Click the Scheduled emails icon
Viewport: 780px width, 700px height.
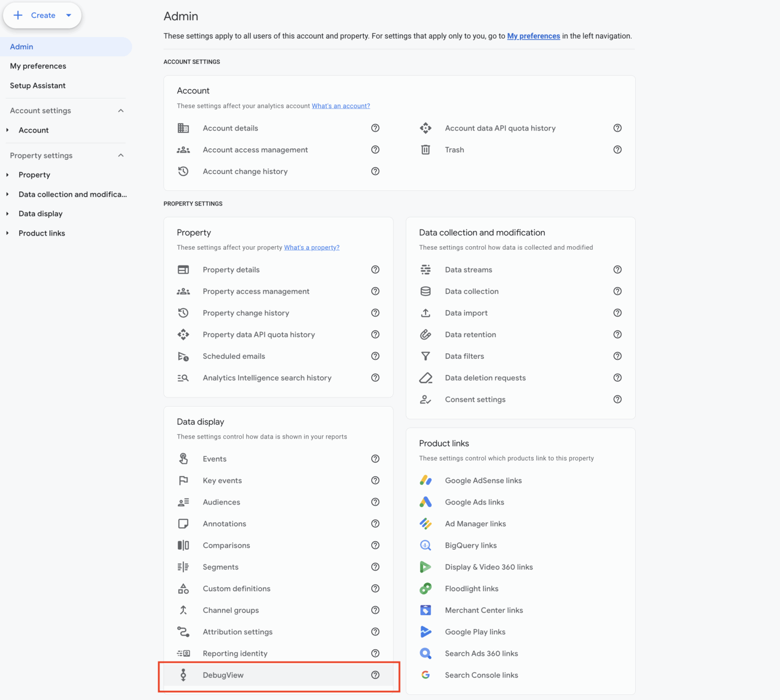183,356
